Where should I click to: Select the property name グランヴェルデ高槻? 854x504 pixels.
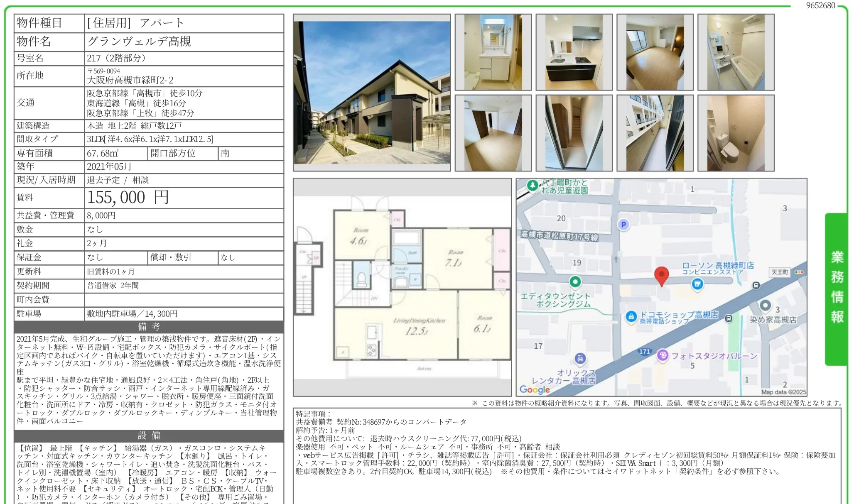[x=139, y=42]
